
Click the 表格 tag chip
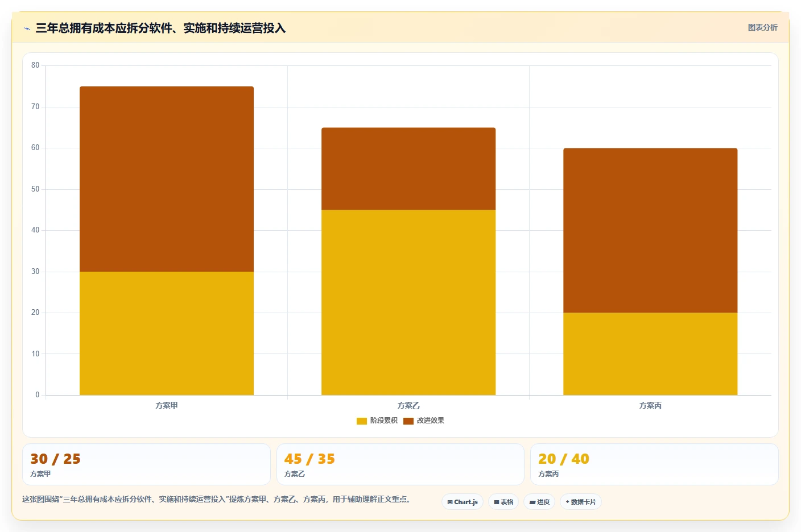point(503,502)
